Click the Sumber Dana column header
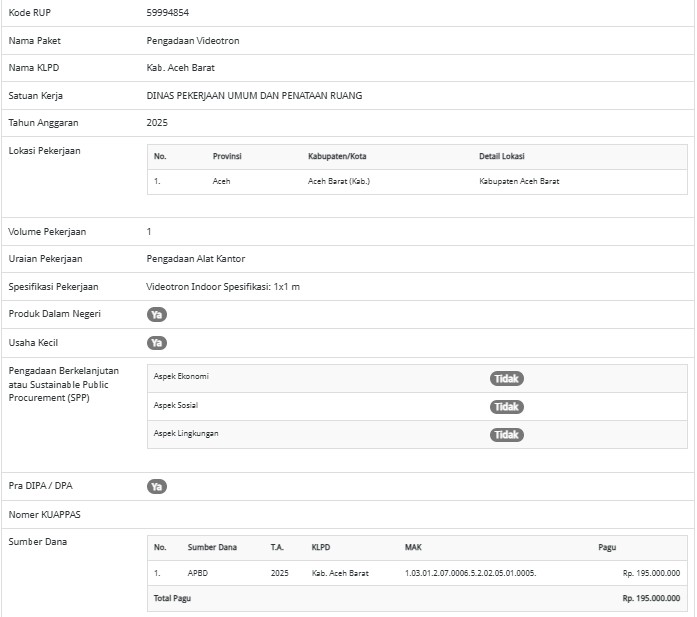This screenshot has width=697, height=617. (212, 547)
